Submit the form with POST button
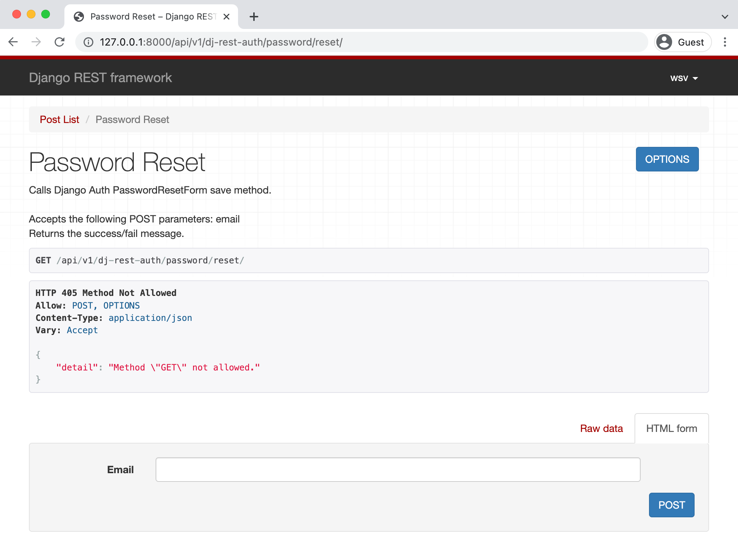This screenshot has height=560, width=738. [x=671, y=505]
